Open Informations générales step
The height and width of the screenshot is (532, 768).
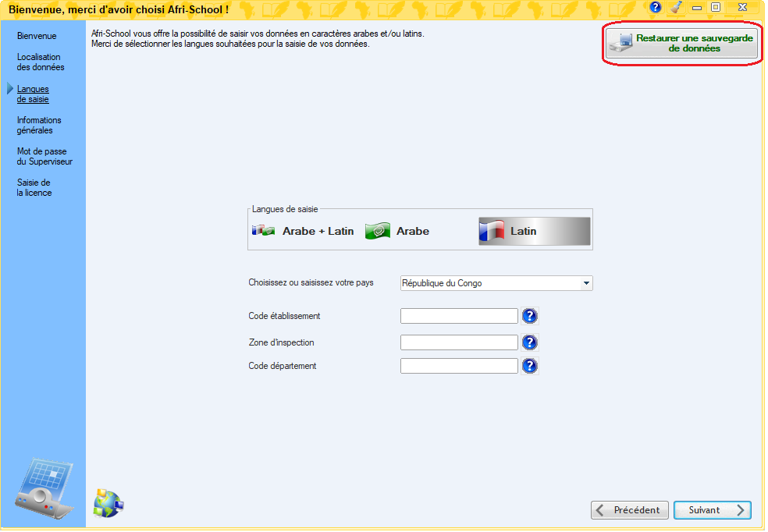39,126
